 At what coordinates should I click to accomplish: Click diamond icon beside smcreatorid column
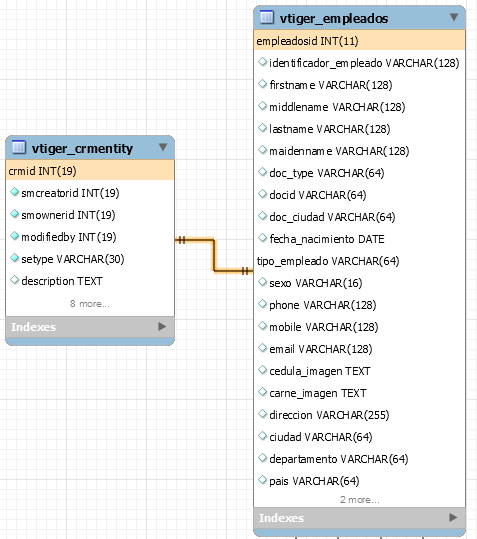(14, 192)
